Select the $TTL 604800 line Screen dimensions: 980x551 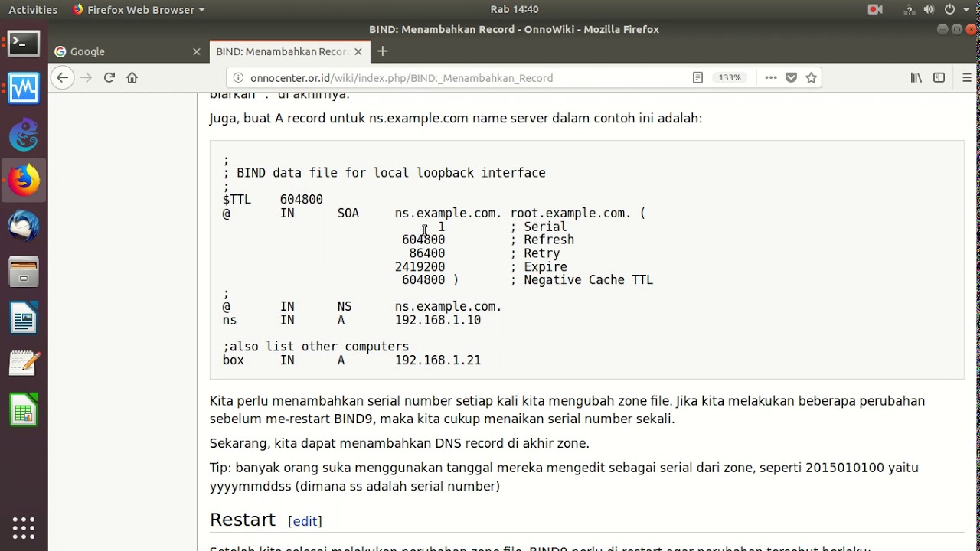click(x=273, y=200)
